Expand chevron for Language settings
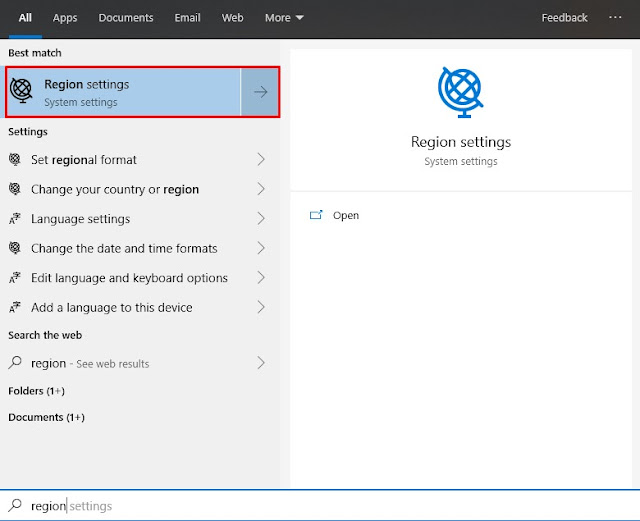Viewport: 640px width, 521px height. coord(261,218)
